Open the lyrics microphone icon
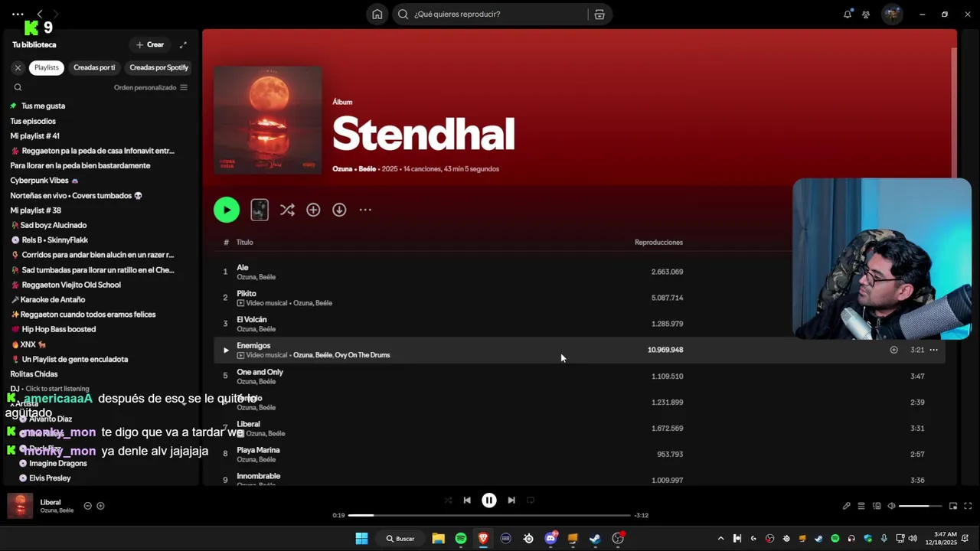The image size is (980, 551). tap(847, 506)
